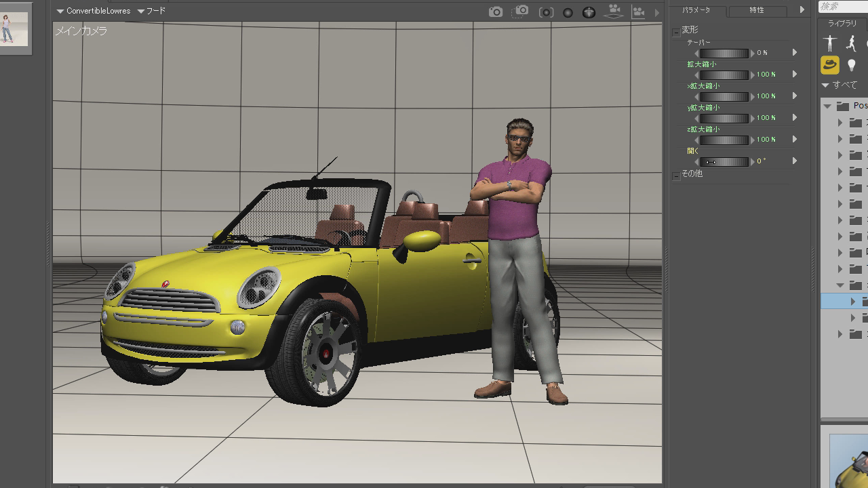Select the Props hat category icon
Screen dimensions: 868x488
coord(830,65)
